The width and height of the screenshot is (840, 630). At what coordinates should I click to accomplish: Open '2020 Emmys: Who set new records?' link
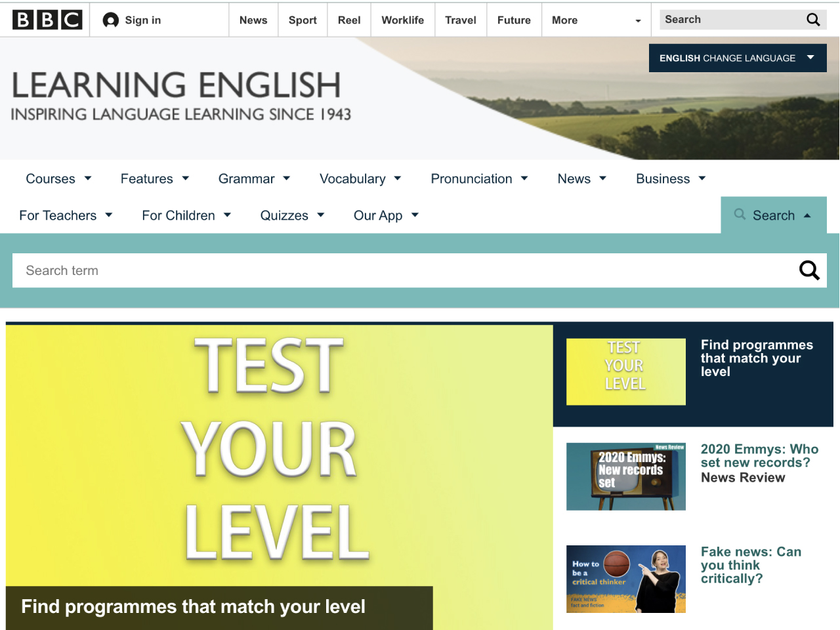point(759,456)
